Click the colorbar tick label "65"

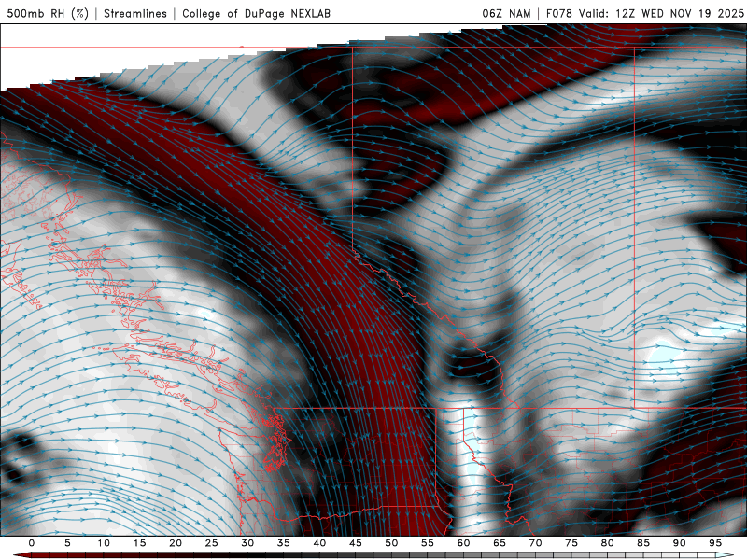(500, 543)
